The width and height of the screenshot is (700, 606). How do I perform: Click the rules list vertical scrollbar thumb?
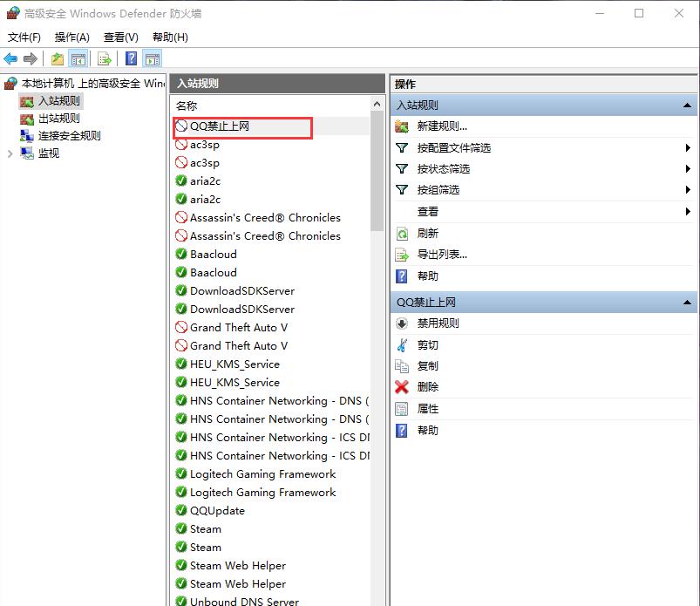pos(377,171)
